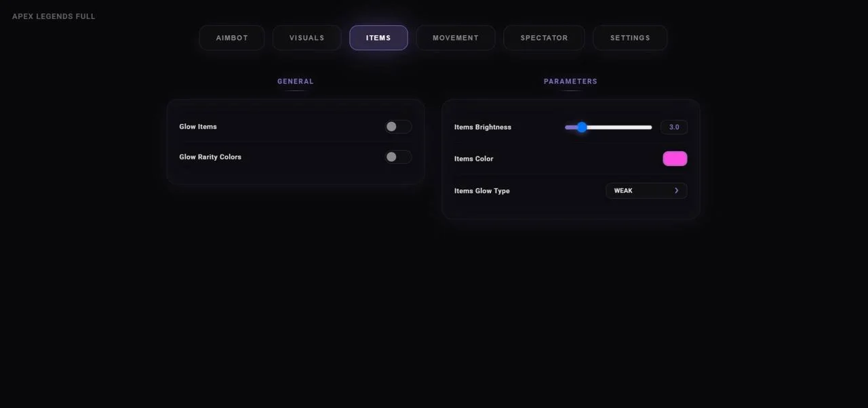Click the Items Brightness label text
Screen dimensions: 868x408
point(483,127)
